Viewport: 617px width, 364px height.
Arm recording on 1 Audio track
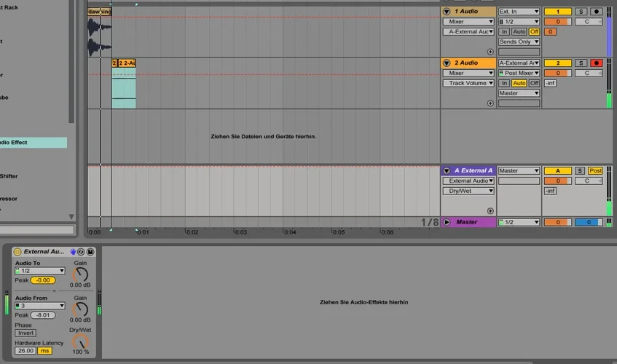click(597, 12)
